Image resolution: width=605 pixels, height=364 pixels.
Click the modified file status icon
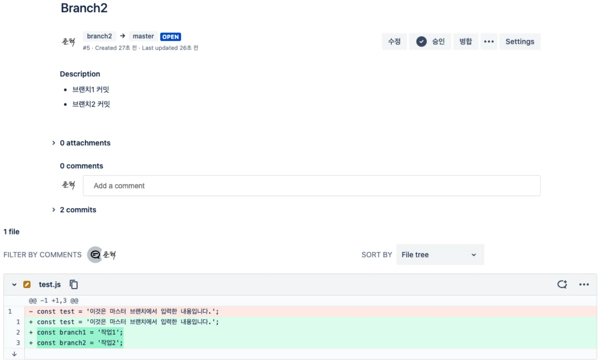coord(27,284)
